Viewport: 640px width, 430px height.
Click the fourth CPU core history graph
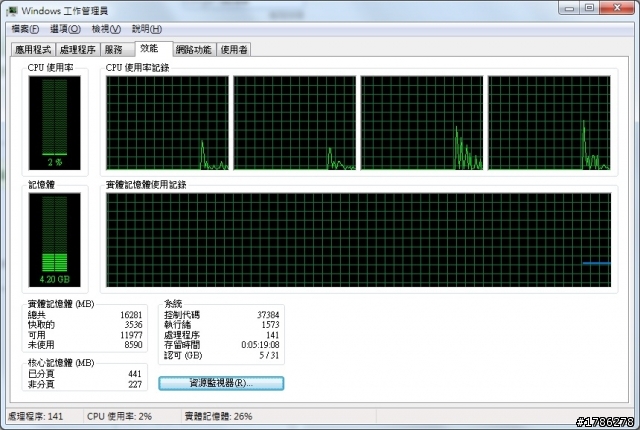pos(549,123)
